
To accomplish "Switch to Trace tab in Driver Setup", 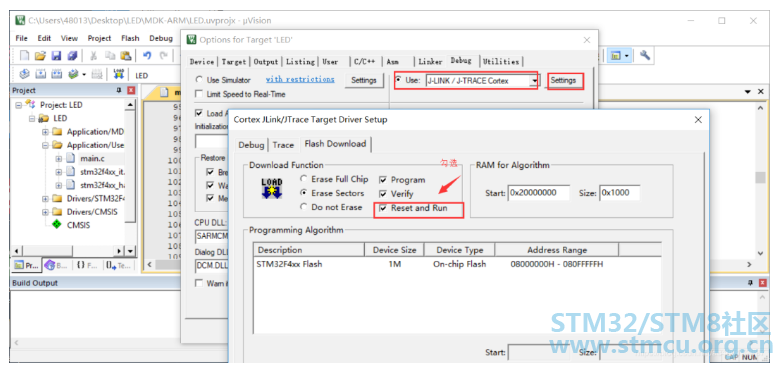I will [x=283, y=145].
